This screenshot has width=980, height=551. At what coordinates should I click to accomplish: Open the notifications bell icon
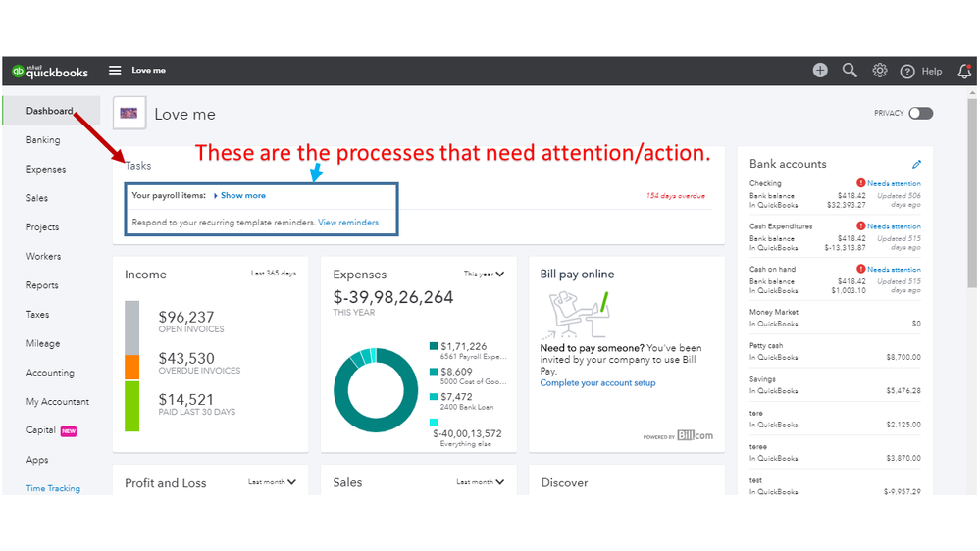pyautogui.click(x=964, y=72)
